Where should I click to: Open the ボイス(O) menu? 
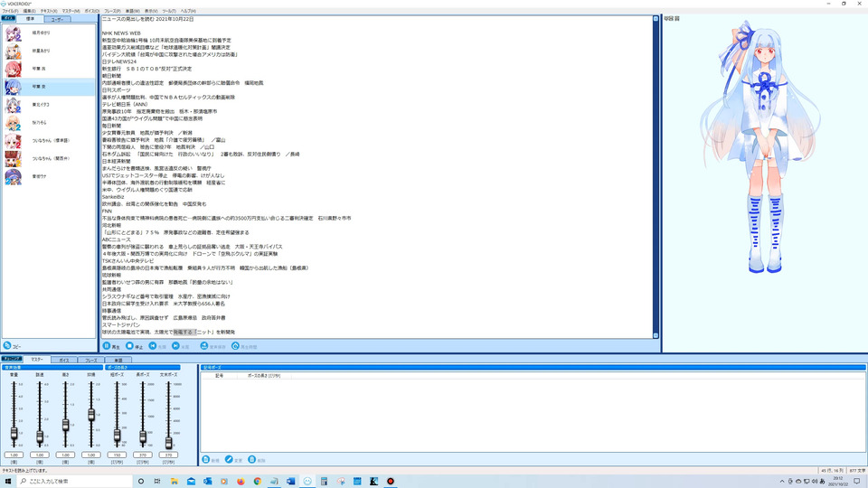(92, 11)
